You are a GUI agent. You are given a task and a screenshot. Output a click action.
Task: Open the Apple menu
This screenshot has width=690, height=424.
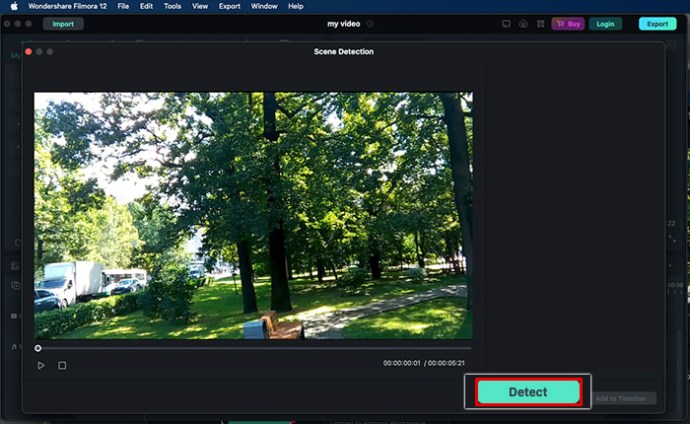[14, 6]
